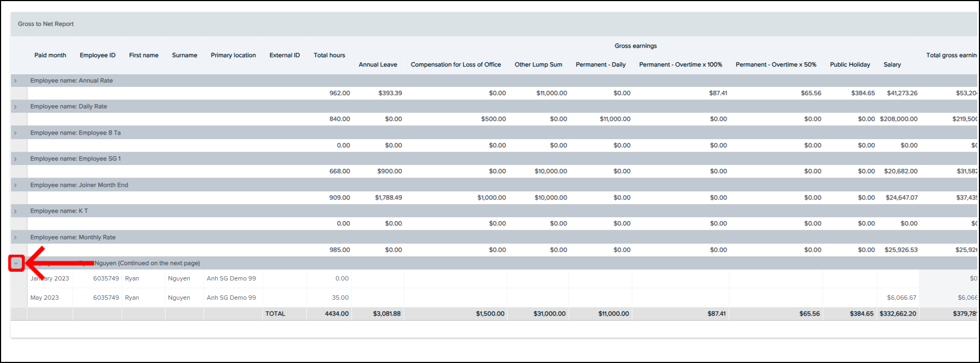980x363 pixels.
Task: Expand the Monthly Rate employee group
Action: pos(15,238)
